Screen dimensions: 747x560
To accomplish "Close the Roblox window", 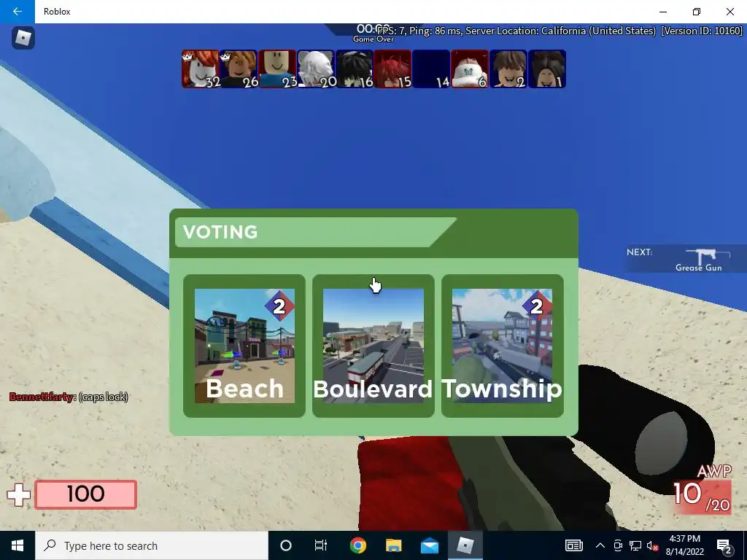I will coord(729,12).
